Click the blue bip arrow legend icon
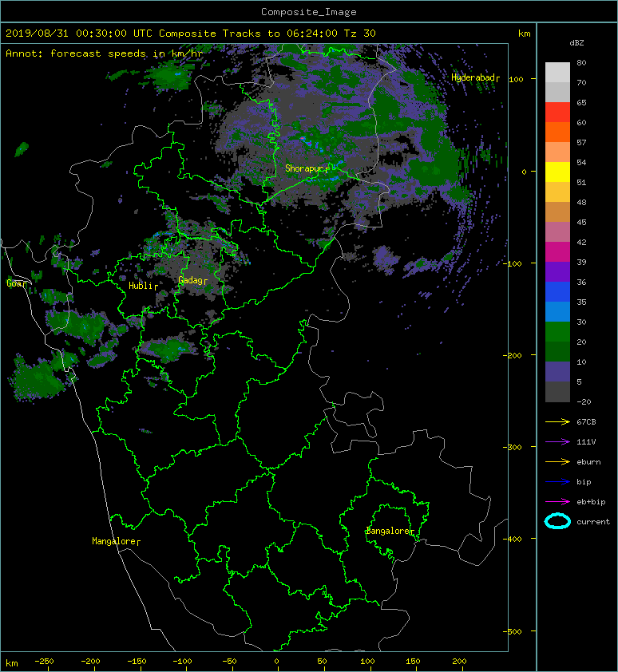The height and width of the screenshot is (672, 618). pyautogui.click(x=557, y=482)
